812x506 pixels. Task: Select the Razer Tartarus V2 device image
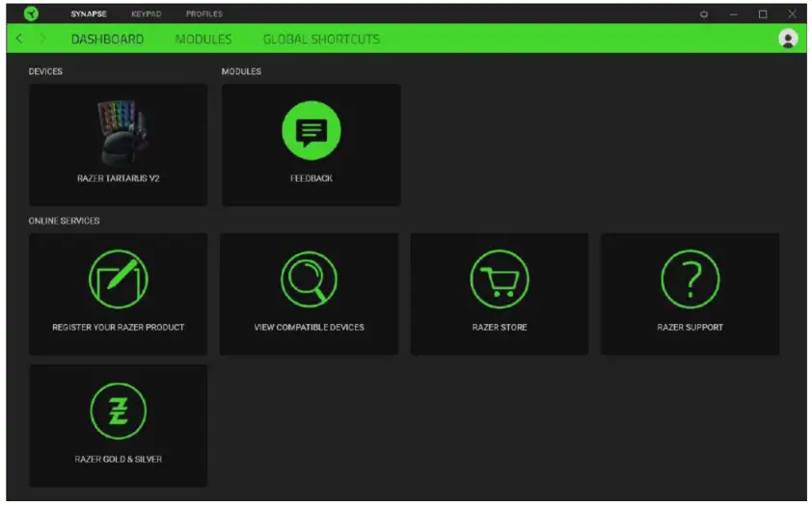coord(122,132)
